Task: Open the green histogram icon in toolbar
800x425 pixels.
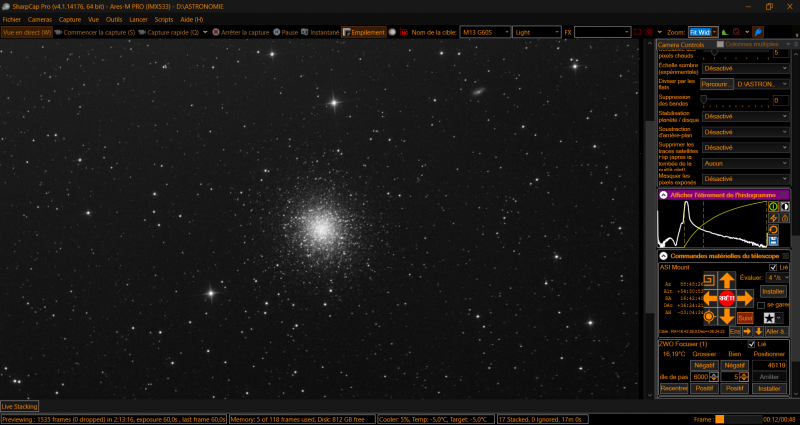Action: (x=725, y=32)
